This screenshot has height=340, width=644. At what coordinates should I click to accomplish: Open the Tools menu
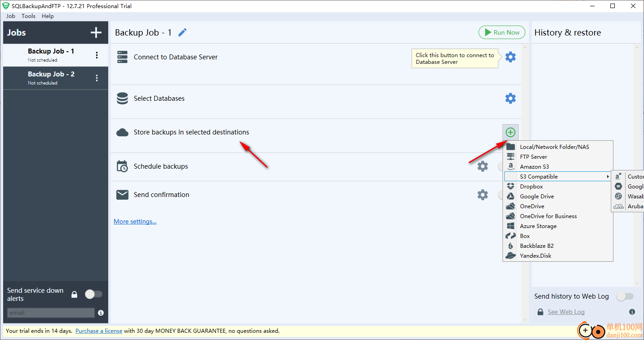pyautogui.click(x=28, y=16)
